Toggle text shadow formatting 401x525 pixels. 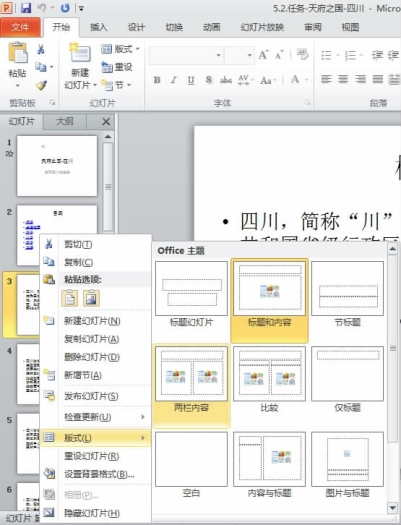point(209,80)
